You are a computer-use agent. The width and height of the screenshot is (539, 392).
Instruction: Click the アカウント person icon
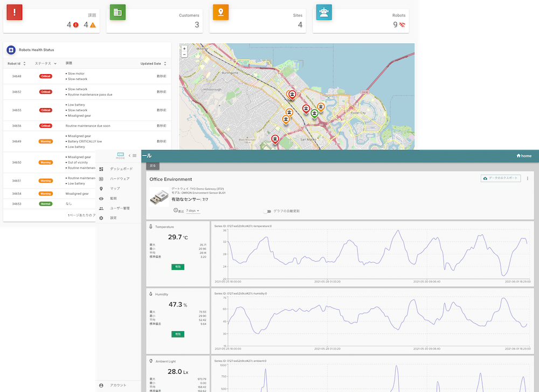click(101, 386)
